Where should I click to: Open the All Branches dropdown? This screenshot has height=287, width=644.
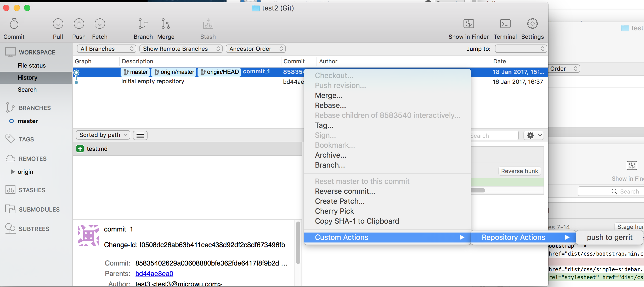pos(106,49)
